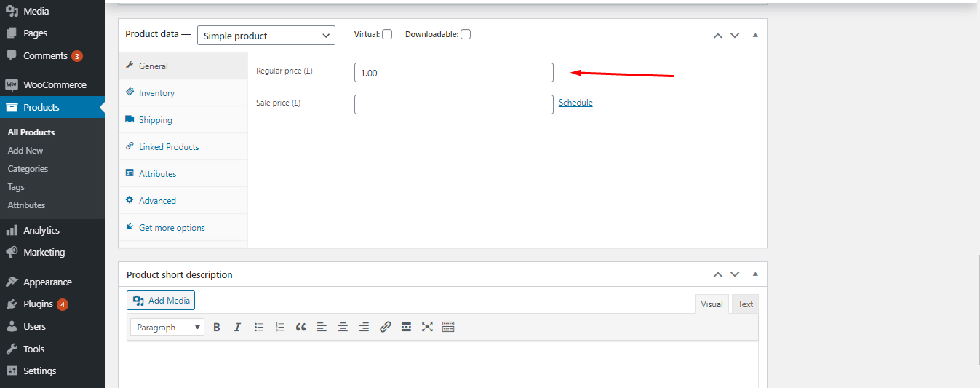Collapse the Product short description panel
980x388 pixels.
pyautogui.click(x=754, y=274)
